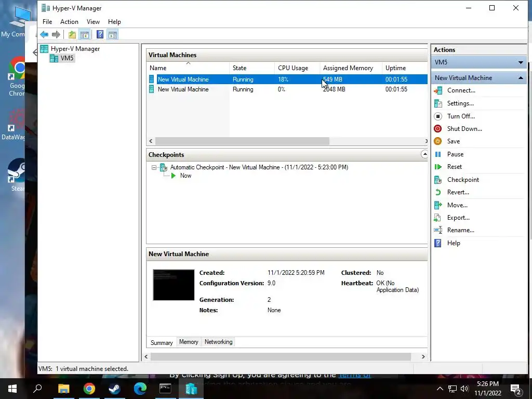Image resolution: width=532 pixels, height=399 pixels.
Task: Select the Hyper-V Manager root tree node
Action: [x=75, y=49]
